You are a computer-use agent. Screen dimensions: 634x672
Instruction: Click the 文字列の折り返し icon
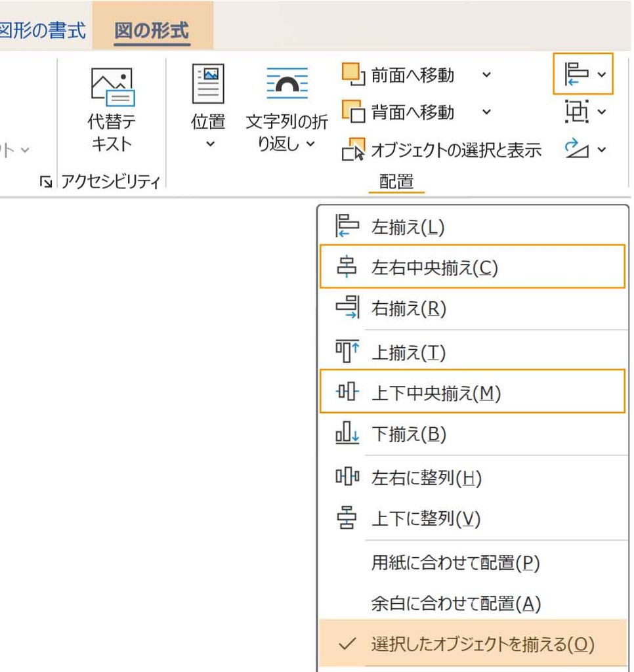(x=287, y=83)
